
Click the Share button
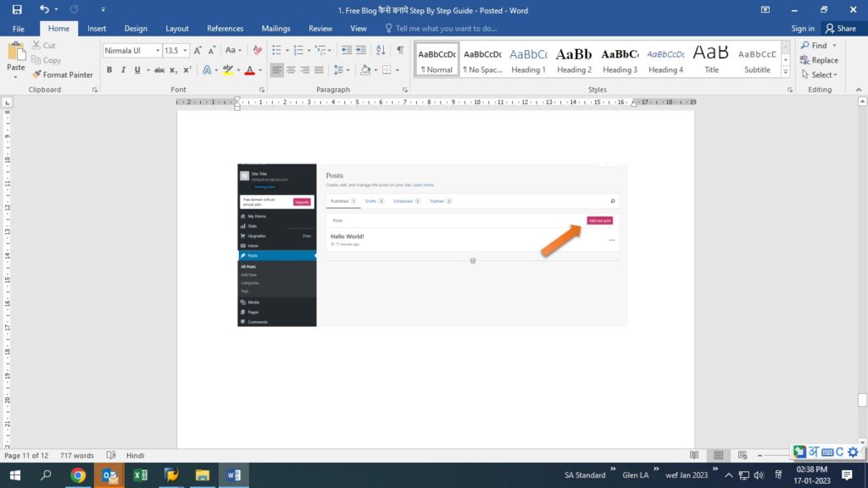click(x=839, y=29)
